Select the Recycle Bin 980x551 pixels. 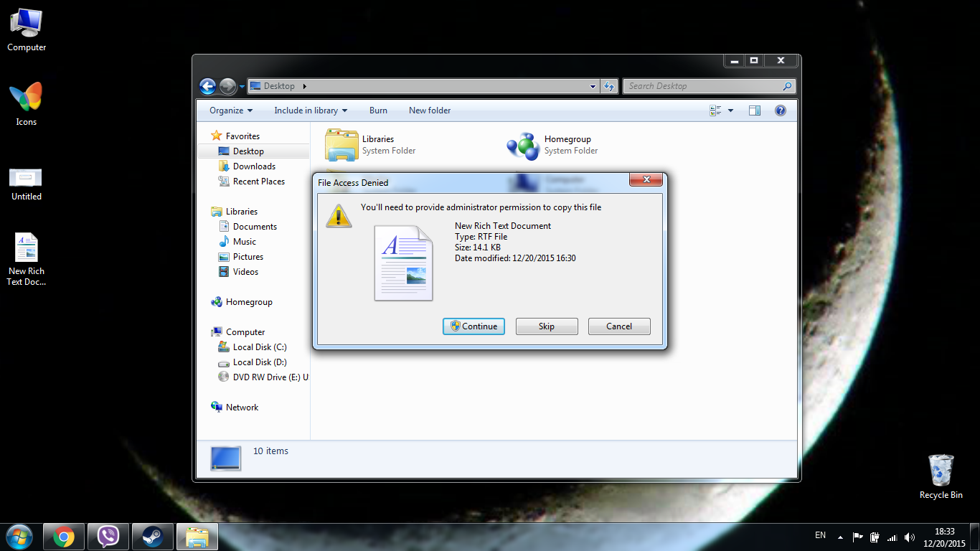click(x=941, y=476)
